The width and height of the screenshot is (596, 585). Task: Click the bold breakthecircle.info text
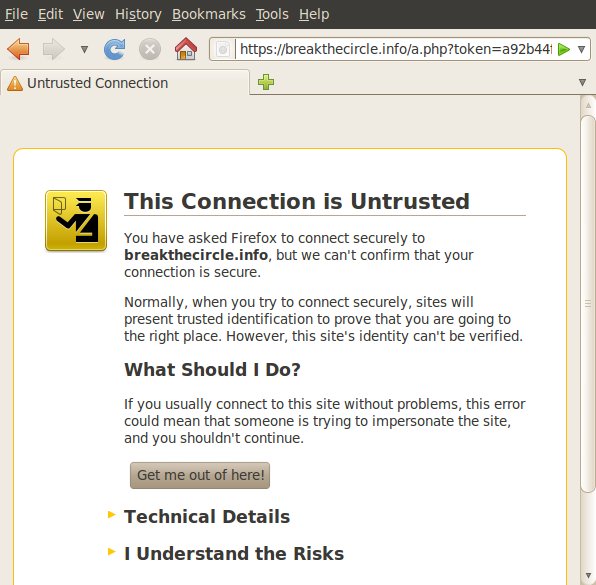click(196, 255)
